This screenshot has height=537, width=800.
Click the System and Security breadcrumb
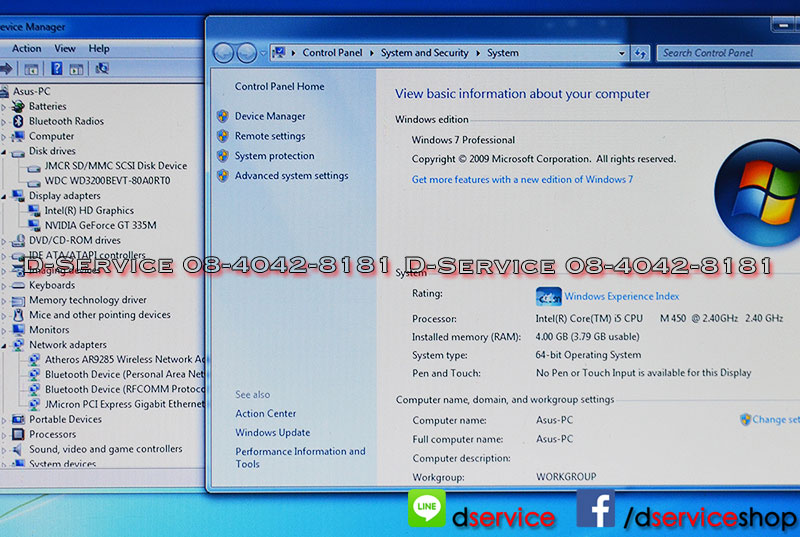click(424, 53)
